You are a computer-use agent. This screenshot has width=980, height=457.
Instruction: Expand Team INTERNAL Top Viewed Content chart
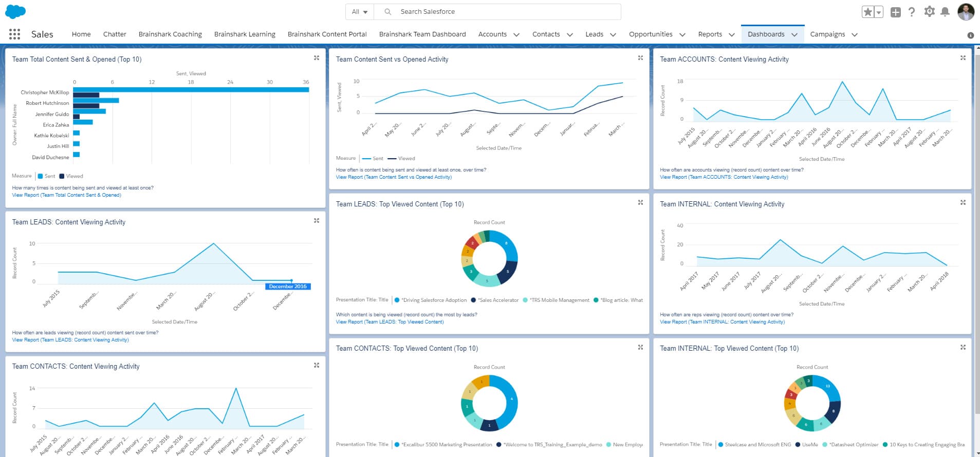(x=963, y=347)
